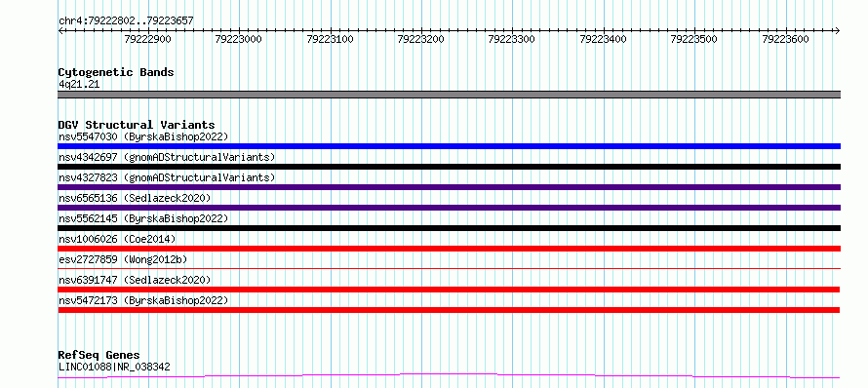Select the nsv5547030 (ByrskaBishop2022) label
This screenshot has width=868, height=388.
pos(143,136)
